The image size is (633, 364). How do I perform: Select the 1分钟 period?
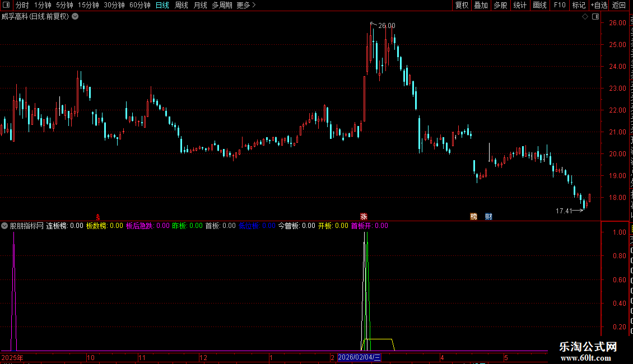coord(43,5)
